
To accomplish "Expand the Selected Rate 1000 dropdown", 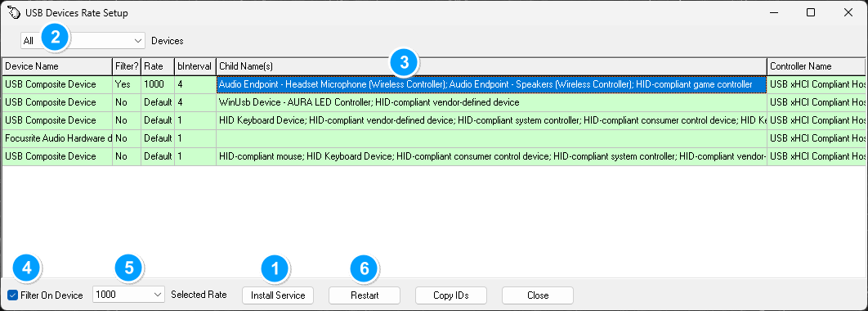I will (x=128, y=295).
